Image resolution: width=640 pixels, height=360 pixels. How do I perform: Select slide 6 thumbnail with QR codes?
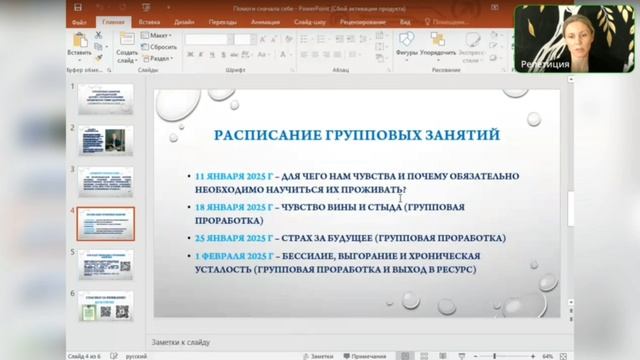106,307
